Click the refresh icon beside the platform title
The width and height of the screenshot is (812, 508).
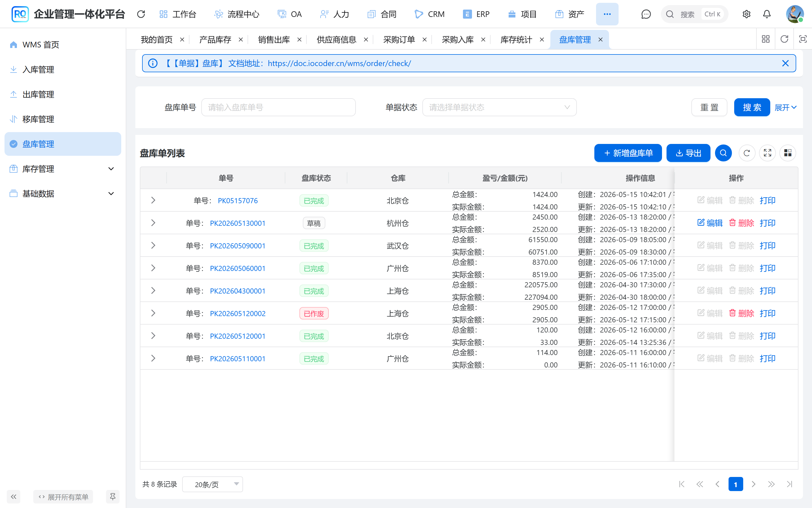coord(141,14)
